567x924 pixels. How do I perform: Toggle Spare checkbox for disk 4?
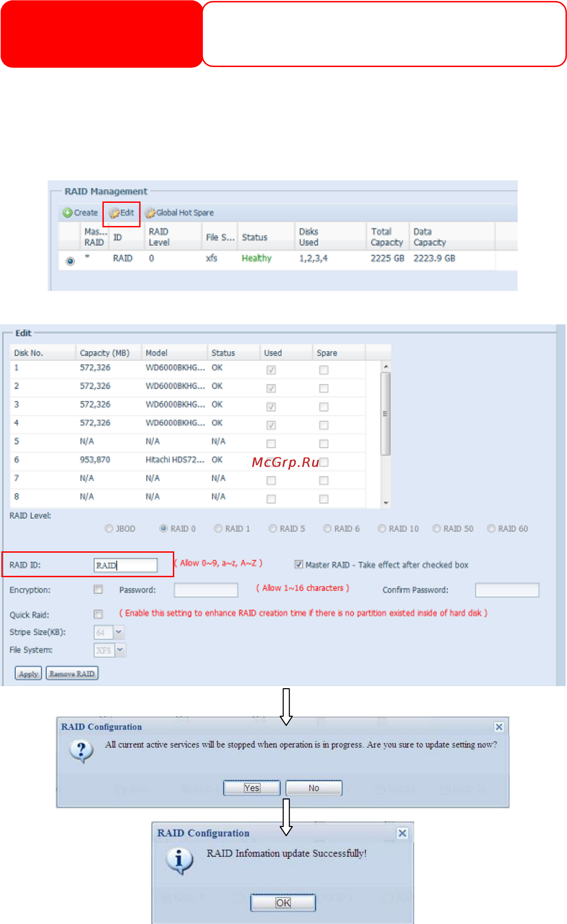point(324,425)
